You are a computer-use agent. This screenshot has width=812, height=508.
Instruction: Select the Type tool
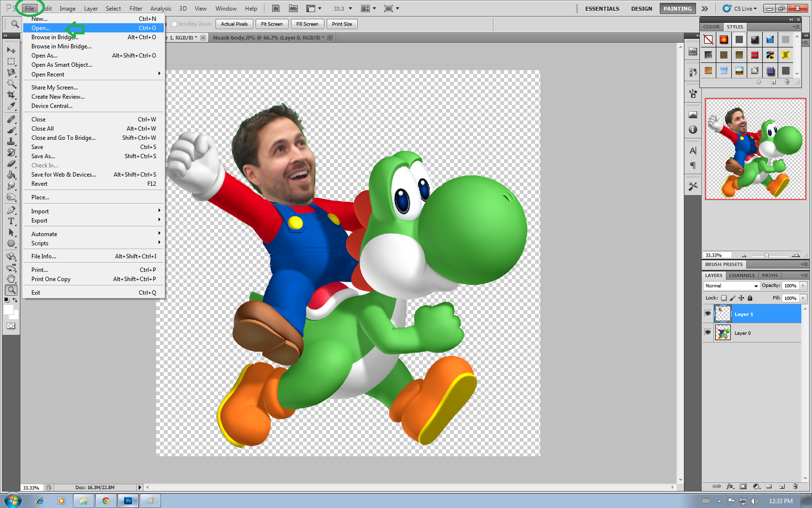pos(11,221)
